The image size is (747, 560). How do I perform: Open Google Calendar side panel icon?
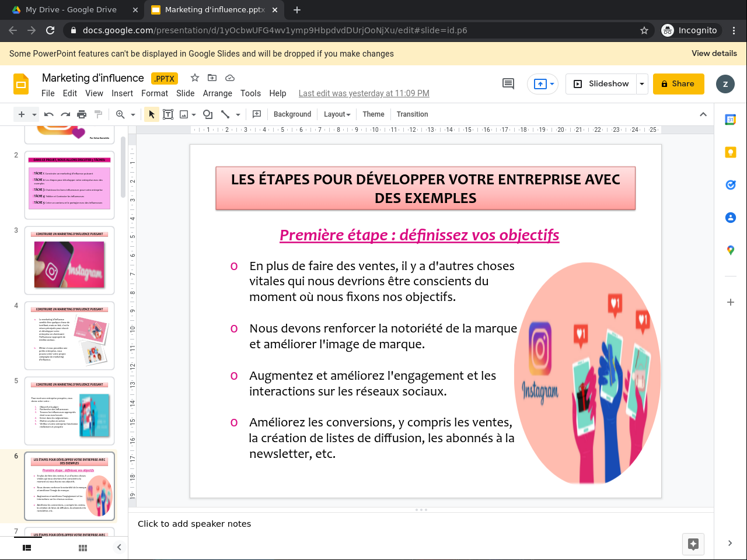click(730, 120)
